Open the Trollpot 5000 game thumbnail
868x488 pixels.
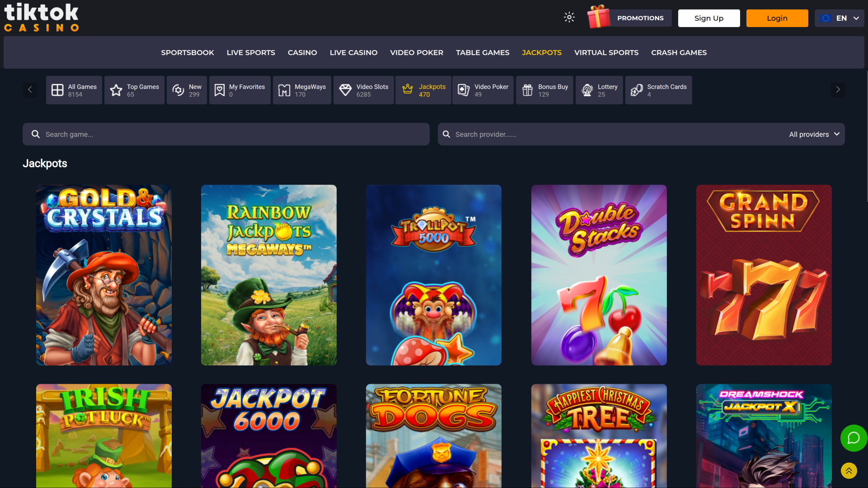[x=434, y=275]
